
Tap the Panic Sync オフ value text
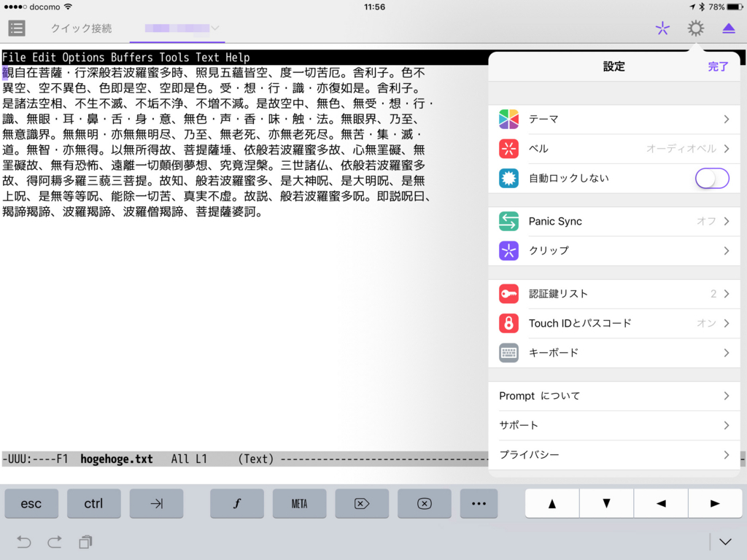click(706, 222)
